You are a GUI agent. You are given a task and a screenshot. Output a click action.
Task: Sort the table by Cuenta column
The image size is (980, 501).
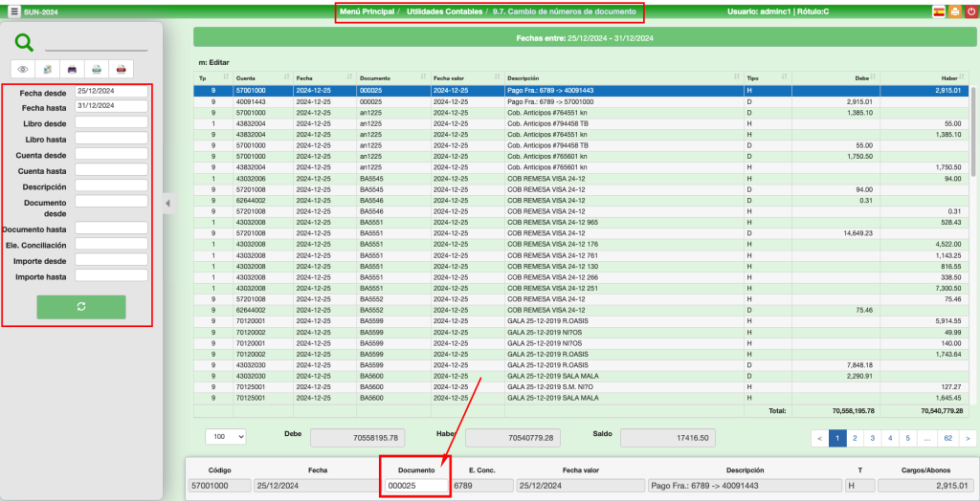(262, 78)
